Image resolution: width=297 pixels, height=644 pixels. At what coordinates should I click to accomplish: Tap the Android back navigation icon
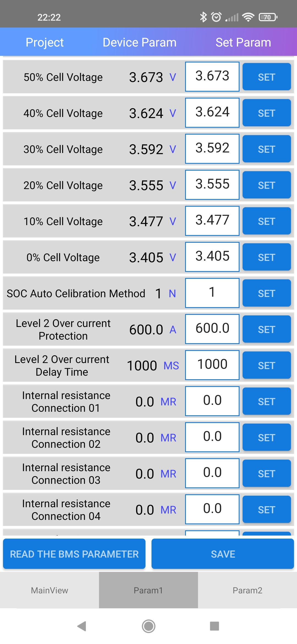tap(82, 626)
